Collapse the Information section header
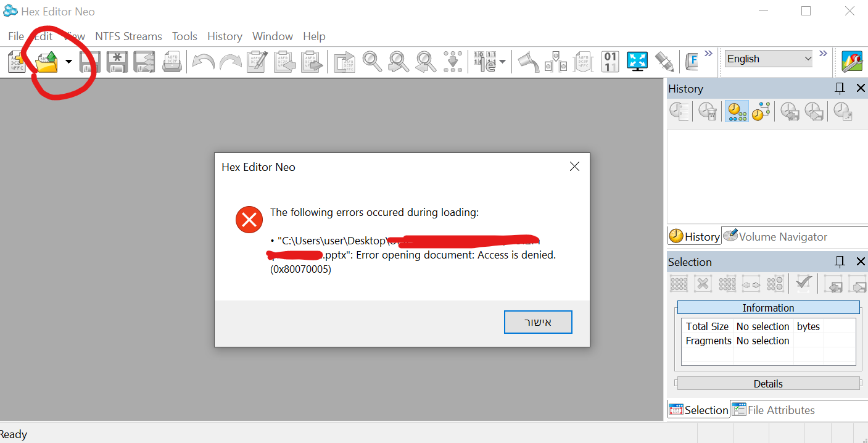The image size is (868, 443). coord(768,307)
